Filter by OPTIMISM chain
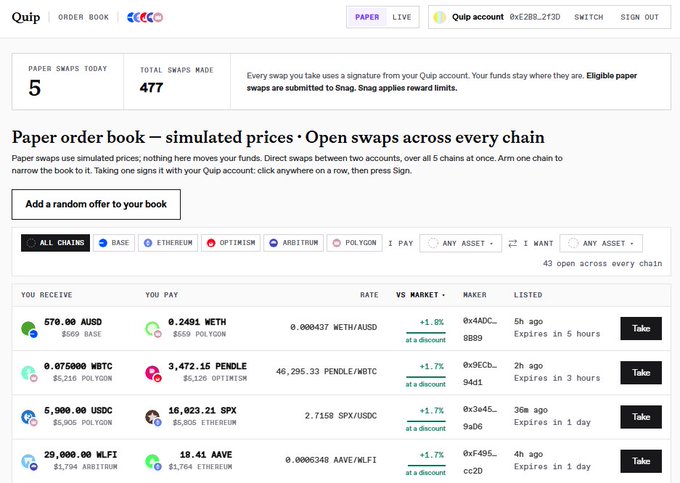This screenshot has height=483, width=680. point(231,243)
